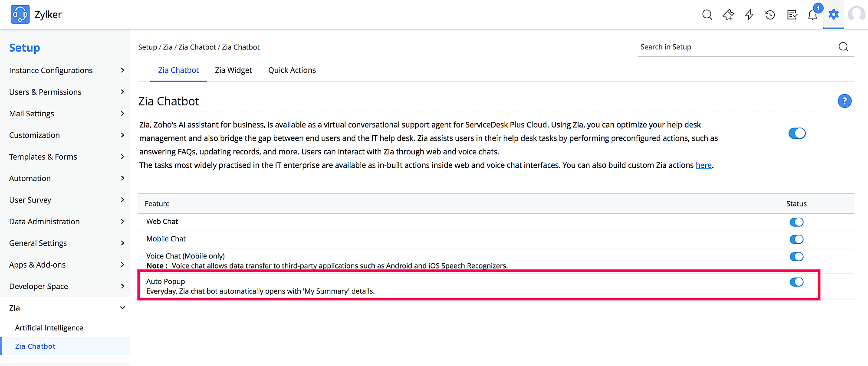Expand the Instance Configurations section
Viewport: 868px width, 366px height.
pos(65,70)
